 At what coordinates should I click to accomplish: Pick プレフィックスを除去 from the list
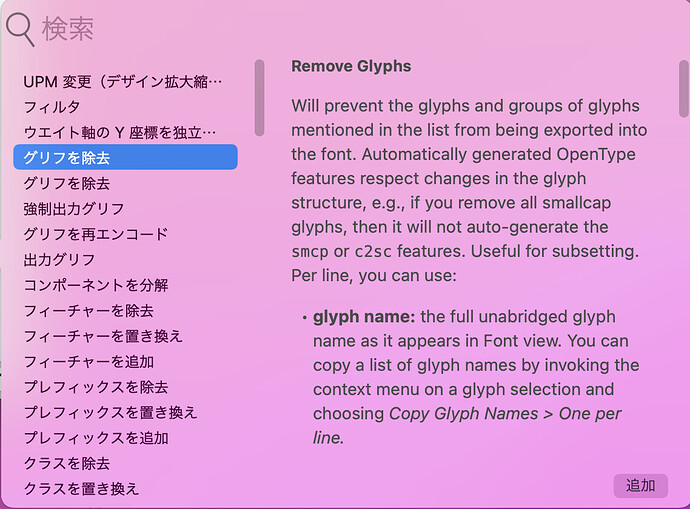125,387
